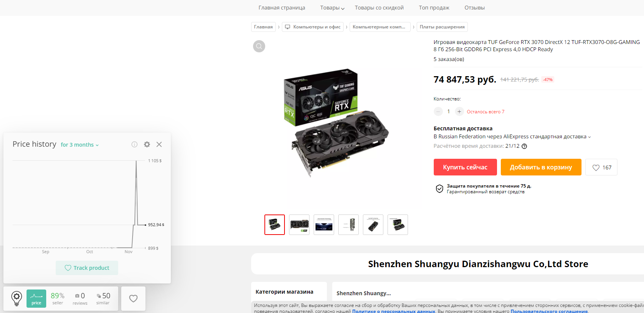644x313 pixels.
Task: Click the info icon in Price history panel
Action: 134,144
